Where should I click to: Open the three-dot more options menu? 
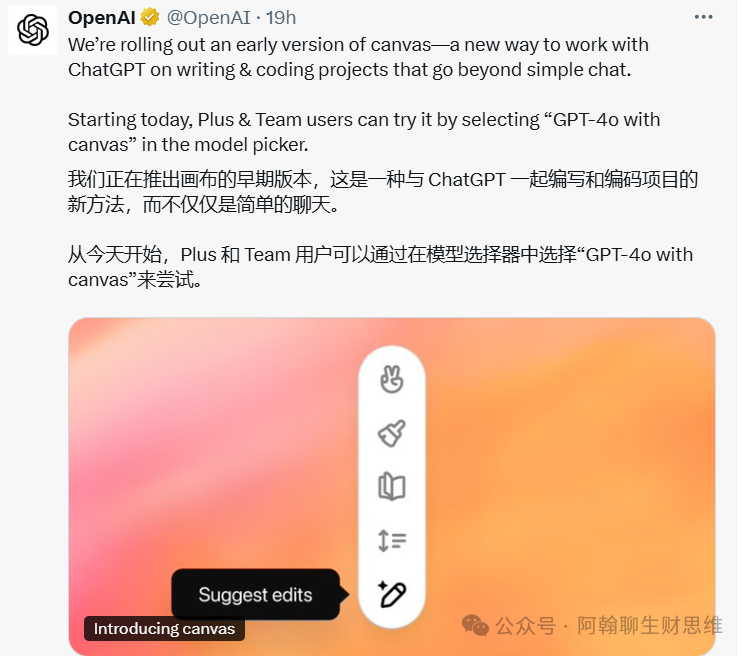pos(703,17)
